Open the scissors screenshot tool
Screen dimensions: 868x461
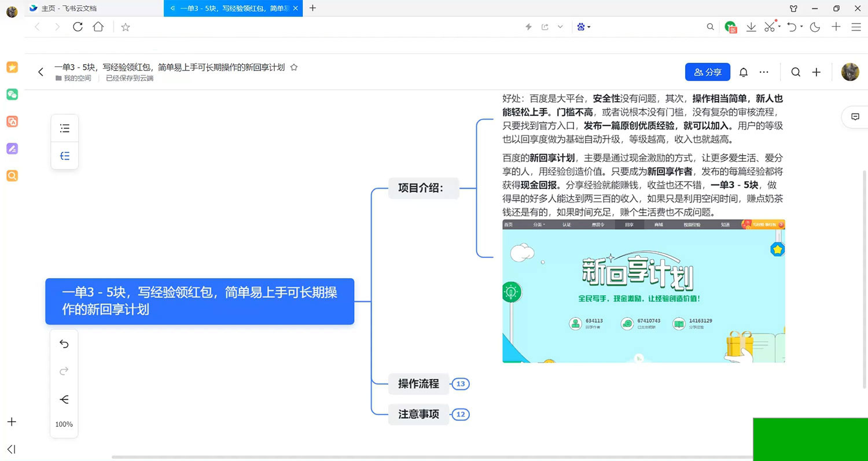coord(769,27)
